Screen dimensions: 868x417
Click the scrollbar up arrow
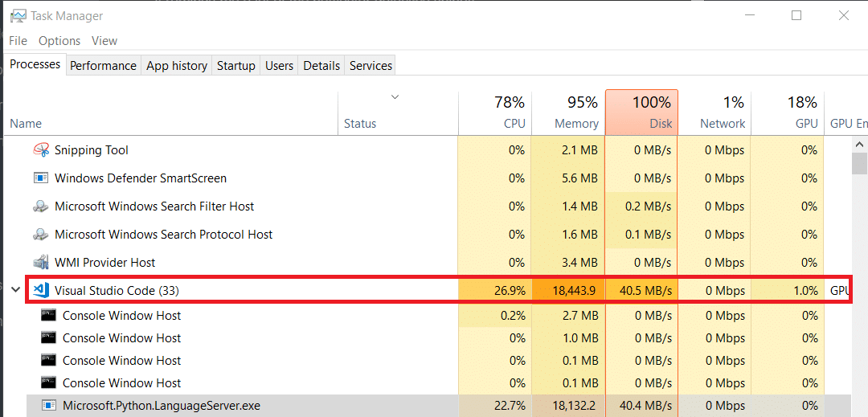(x=859, y=145)
